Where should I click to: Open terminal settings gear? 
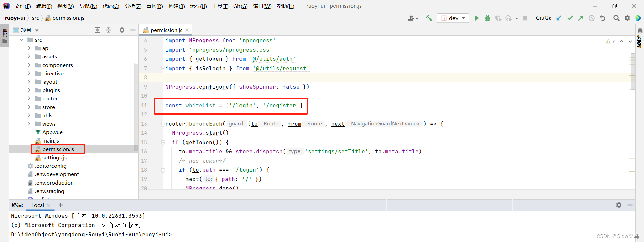pyautogui.click(x=619, y=205)
